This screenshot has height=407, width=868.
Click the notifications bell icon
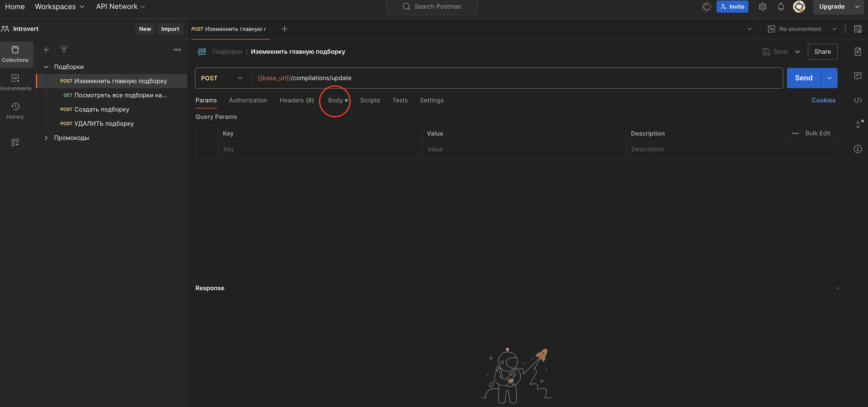(x=780, y=7)
